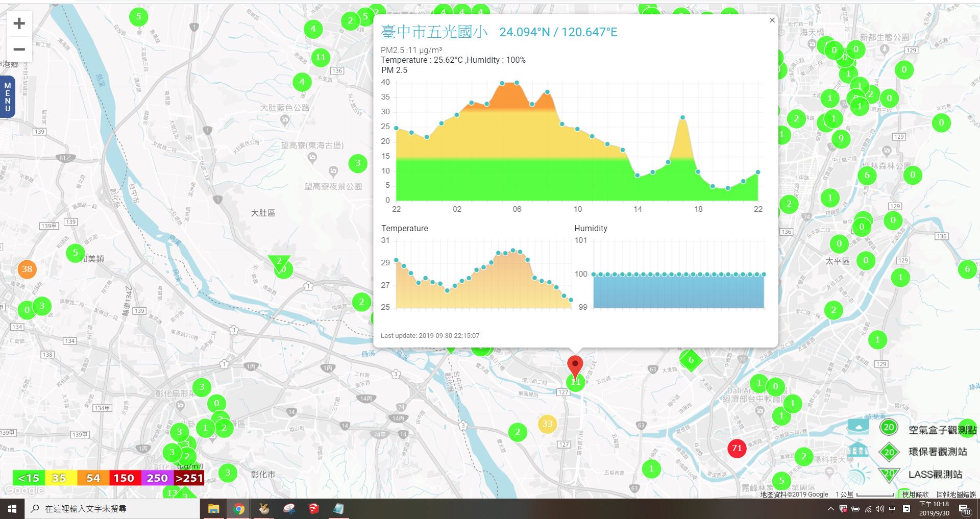Click the 大肚區 district label

pyautogui.click(x=263, y=213)
